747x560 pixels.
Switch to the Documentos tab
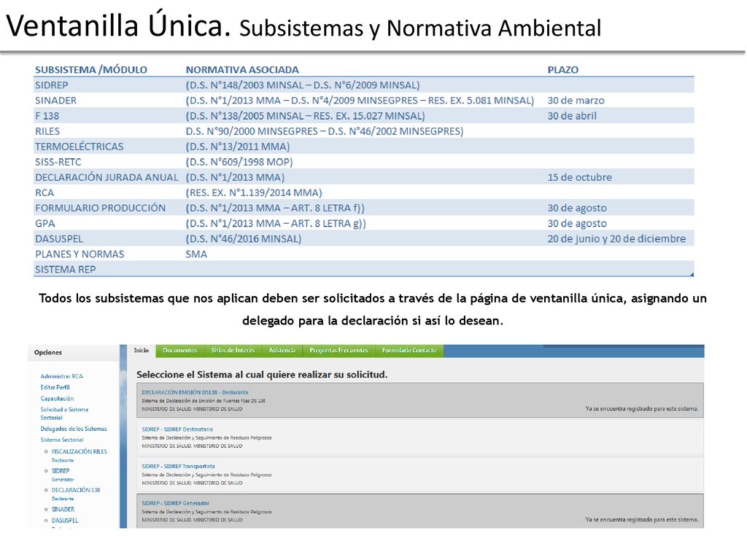click(x=180, y=351)
